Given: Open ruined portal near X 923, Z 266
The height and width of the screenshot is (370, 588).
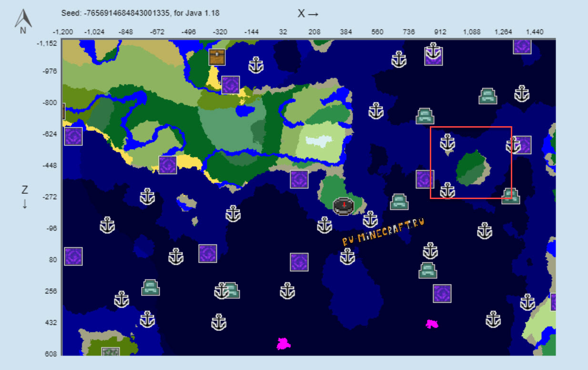Looking at the screenshot, I should pyautogui.click(x=442, y=294).
